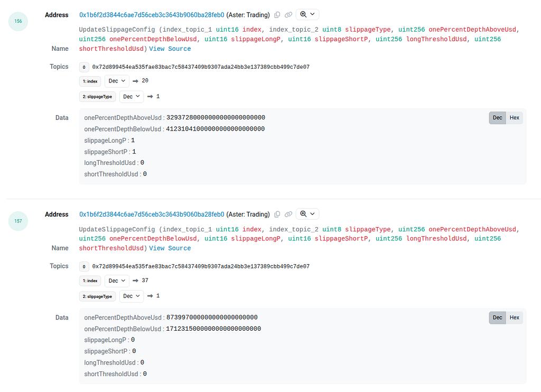Select Dec data format in log 156
This screenshot has height=392, width=541.
[497, 118]
